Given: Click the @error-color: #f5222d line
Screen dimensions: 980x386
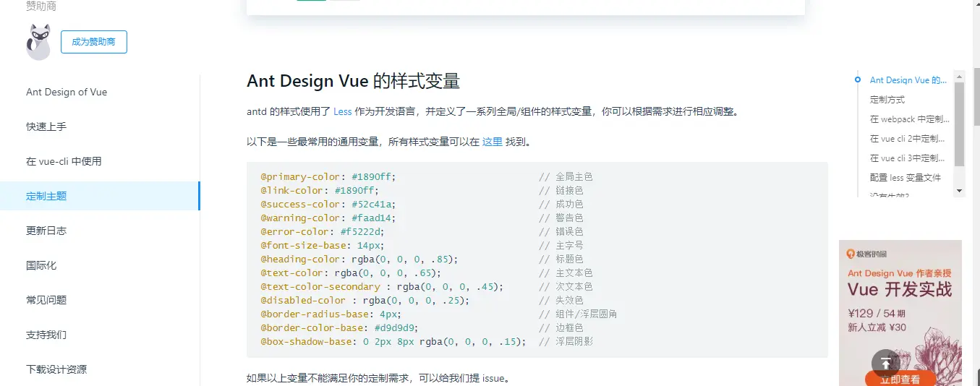Looking at the screenshot, I should (323, 232).
